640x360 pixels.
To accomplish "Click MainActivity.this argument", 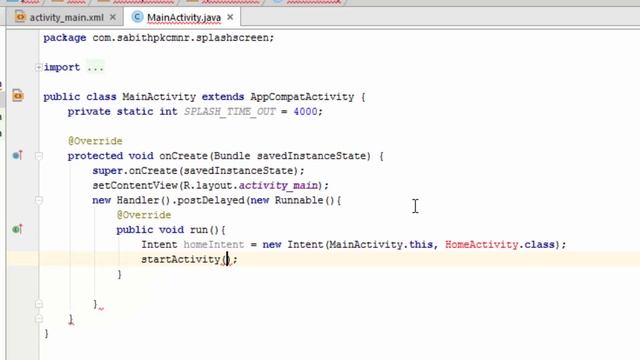I will 380,244.
